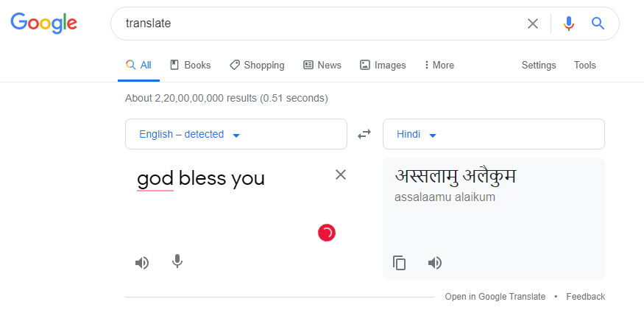Open the Books tab
The height and width of the screenshot is (310, 644).
(x=191, y=65)
